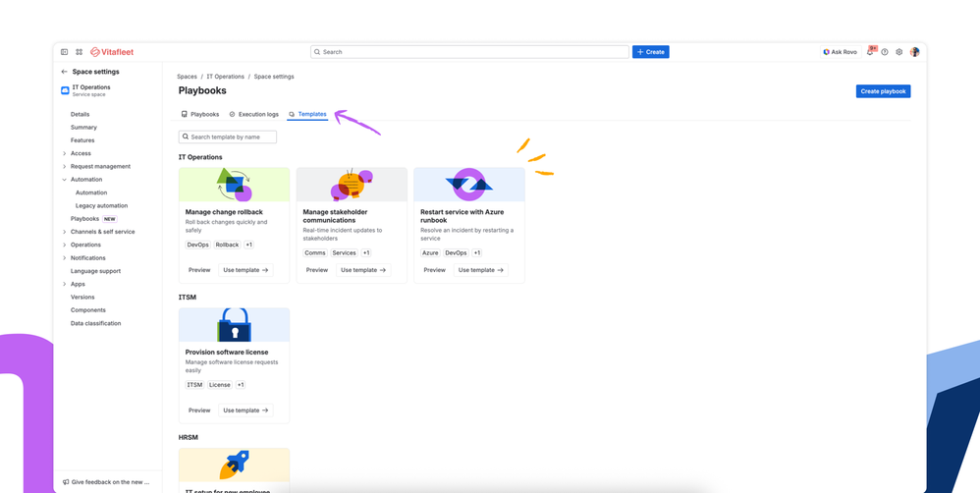Open Components in the sidebar
The image size is (980, 493).
[88, 310]
